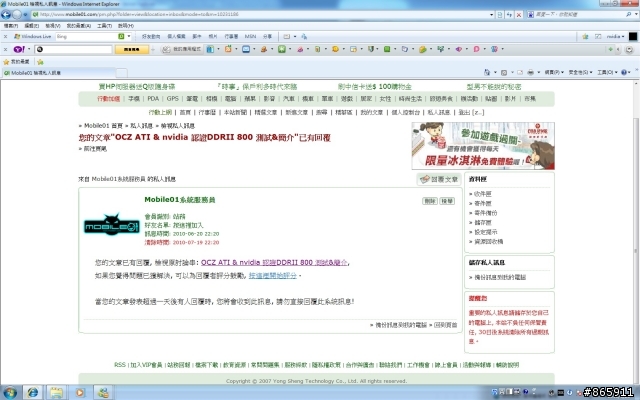Open the Yahoo! logo dropdown arrow
The width and height of the screenshot is (640, 400).
[x=29, y=49]
